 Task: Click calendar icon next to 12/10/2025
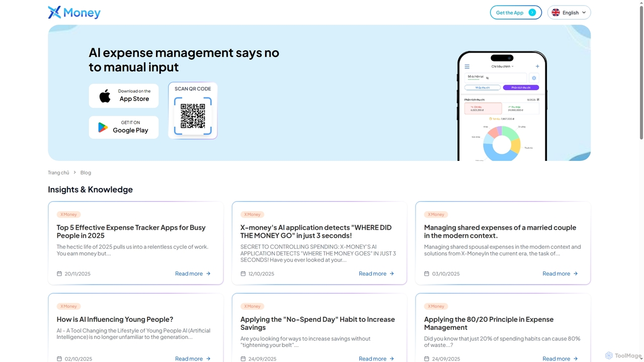click(x=243, y=274)
